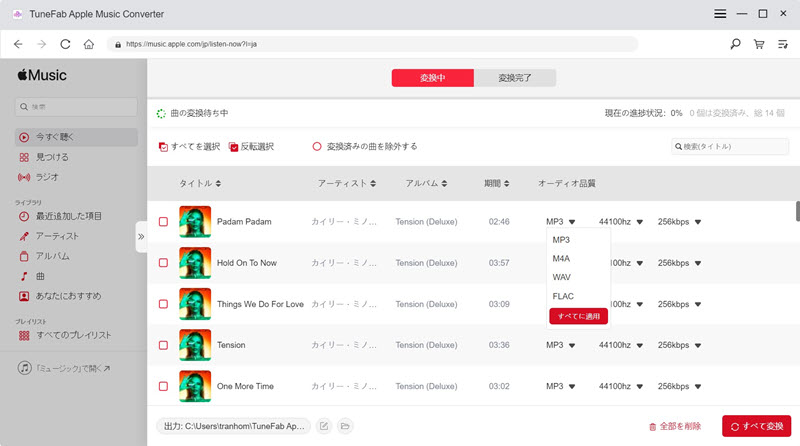The image size is (800, 446).
Task: Toggle すべてを選択 checkbox
Action: coord(163,147)
